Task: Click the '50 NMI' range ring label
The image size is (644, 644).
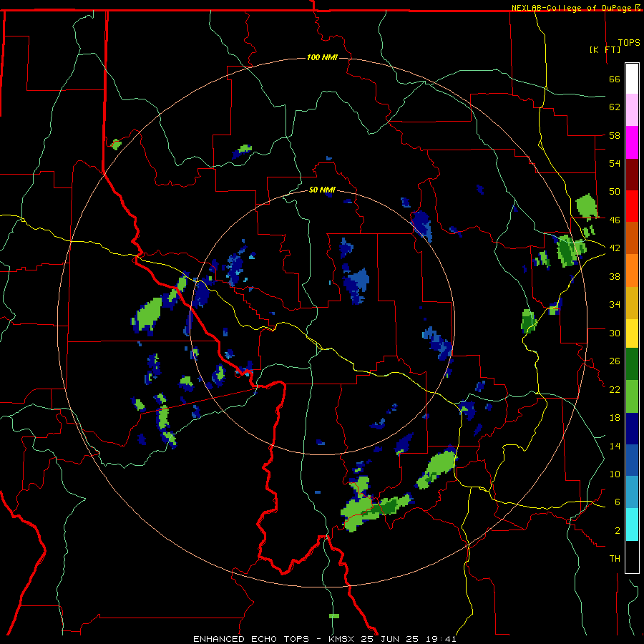Action: click(323, 190)
